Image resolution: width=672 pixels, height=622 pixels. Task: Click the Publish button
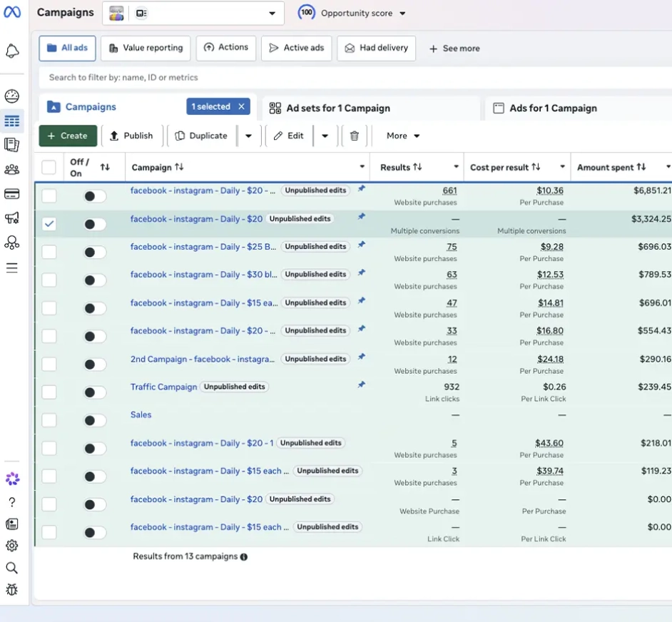[131, 136]
